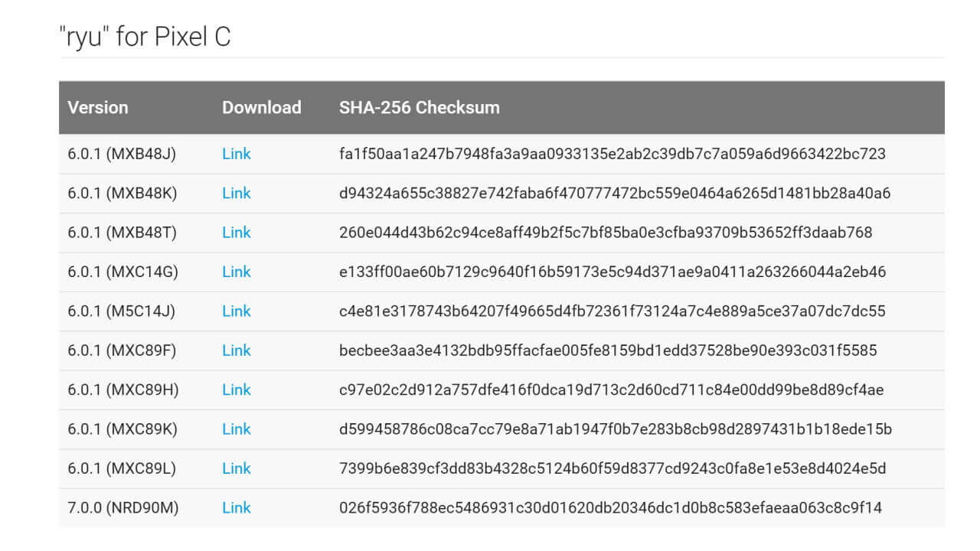The image size is (980, 551).
Task: Click the "ryu" for Pixel C heading
Action: (145, 37)
